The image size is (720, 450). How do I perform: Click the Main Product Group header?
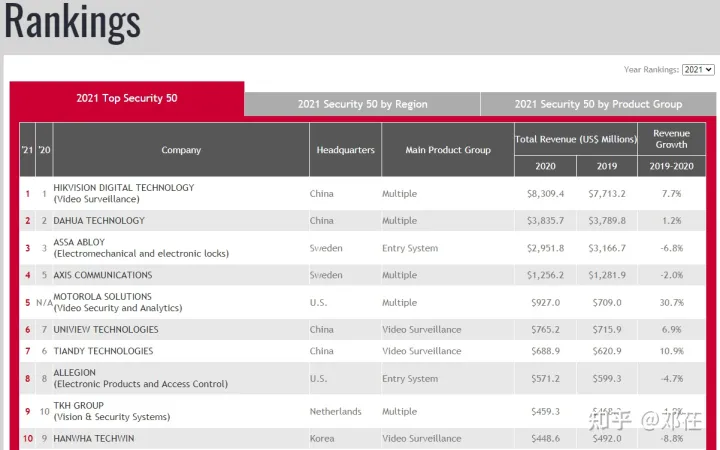[x=448, y=150]
